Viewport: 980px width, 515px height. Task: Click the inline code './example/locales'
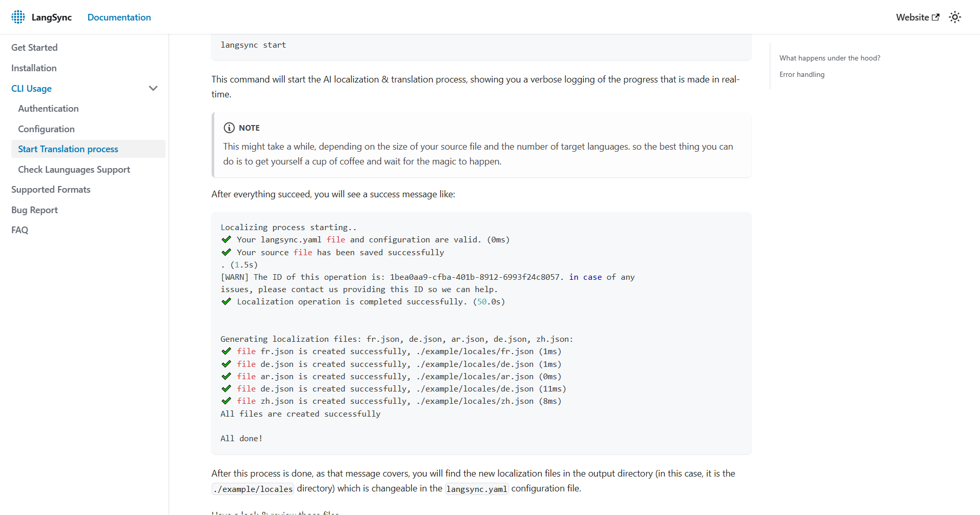pos(253,489)
